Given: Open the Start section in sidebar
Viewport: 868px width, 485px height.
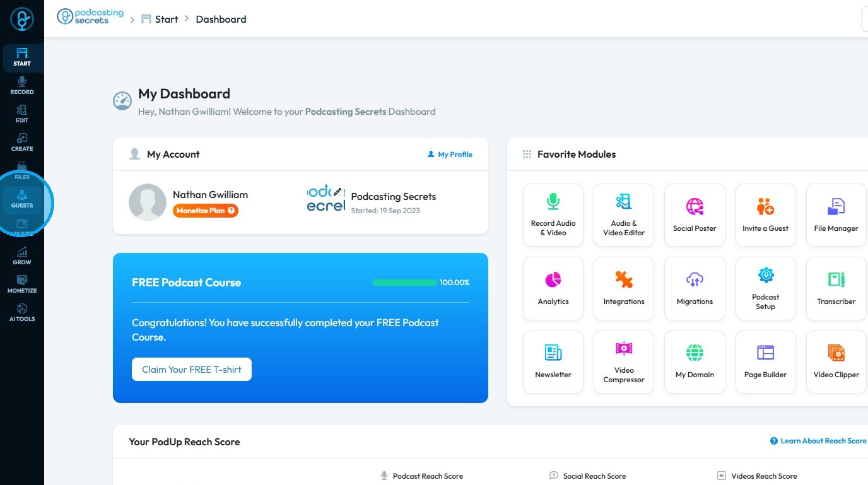Looking at the screenshot, I should [x=22, y=58].
